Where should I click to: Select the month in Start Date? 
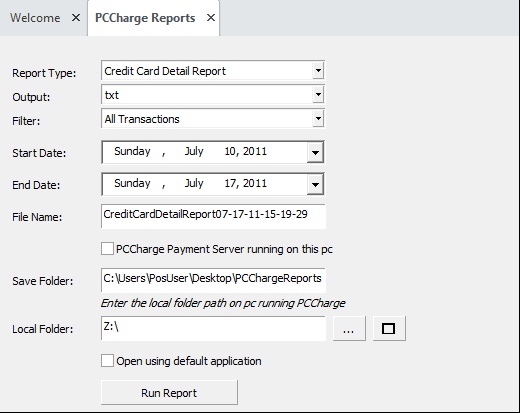tap(194, 151)
